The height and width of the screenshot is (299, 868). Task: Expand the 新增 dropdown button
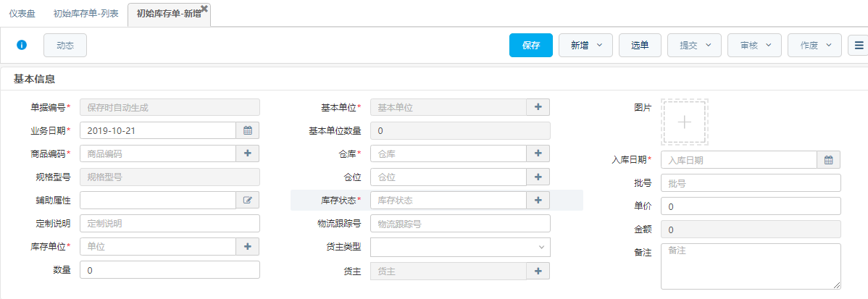[x=585, y=46]
